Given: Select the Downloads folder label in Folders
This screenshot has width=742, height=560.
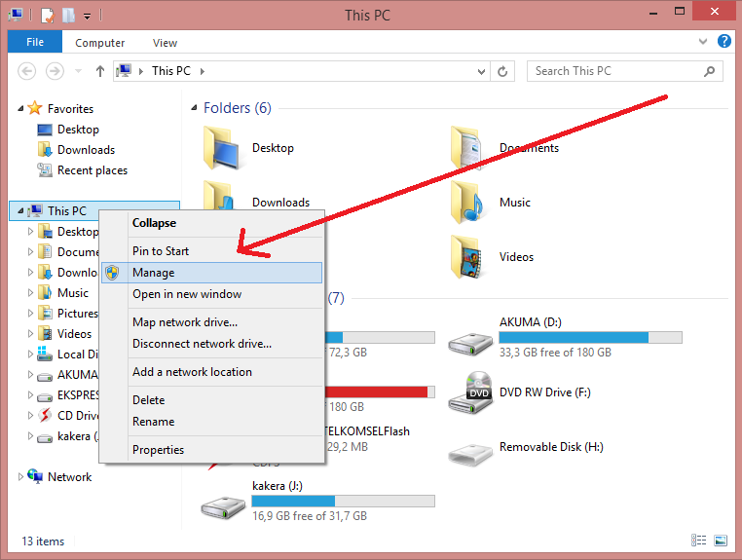Looking at the screenshot, I should coord(280,203).
